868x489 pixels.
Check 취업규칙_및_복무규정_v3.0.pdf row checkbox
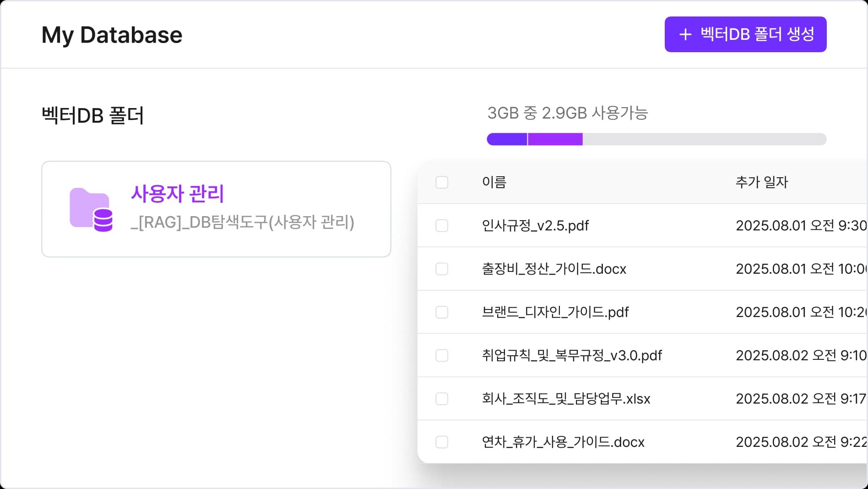coord(442,355)
